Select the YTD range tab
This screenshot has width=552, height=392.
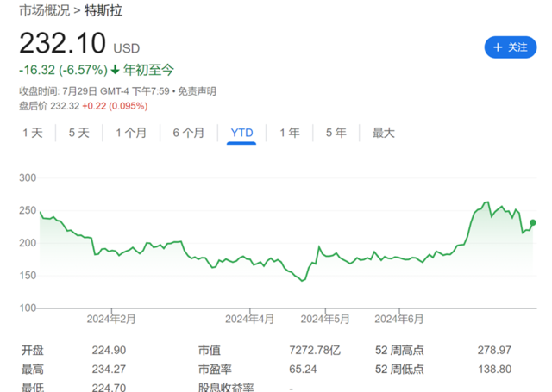[x=241, y=133]
